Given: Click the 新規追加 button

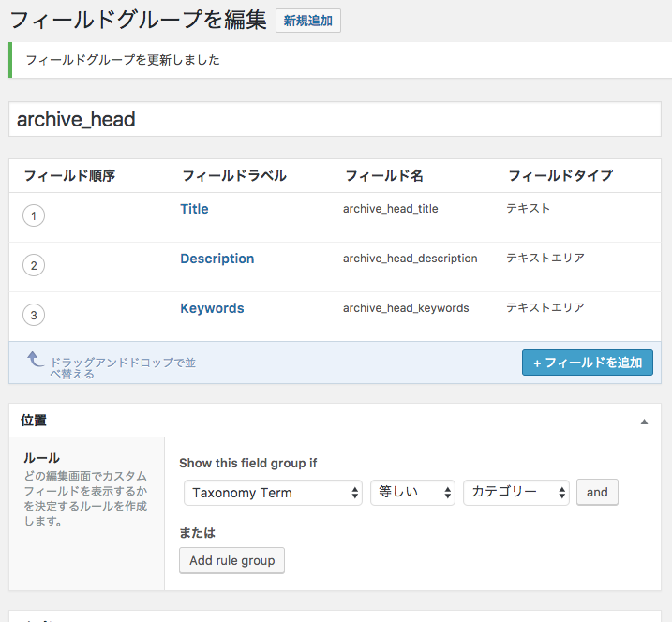Looking at the screenshot, I should [307, 21].
